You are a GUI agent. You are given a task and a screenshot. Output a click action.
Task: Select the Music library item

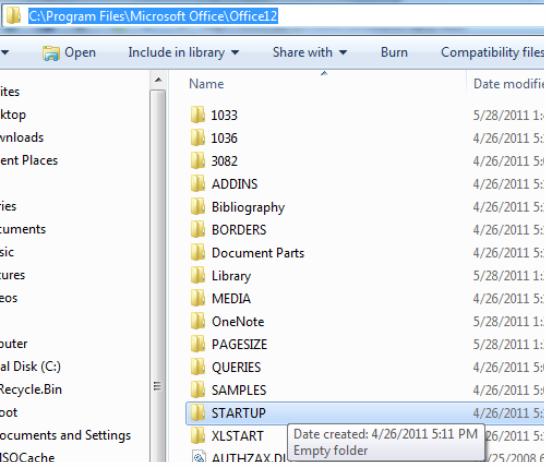pos(7,252)
